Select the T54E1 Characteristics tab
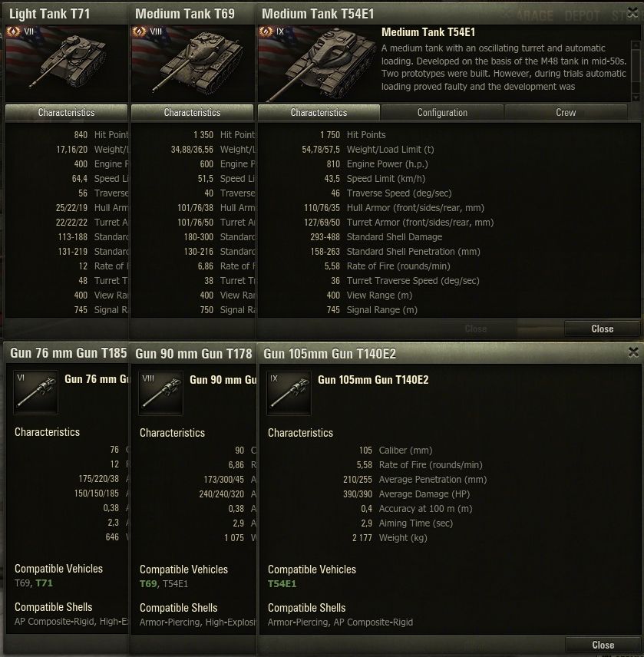This screenshot has height=657, width=644. pyautogui.click(x=319, y=112)
